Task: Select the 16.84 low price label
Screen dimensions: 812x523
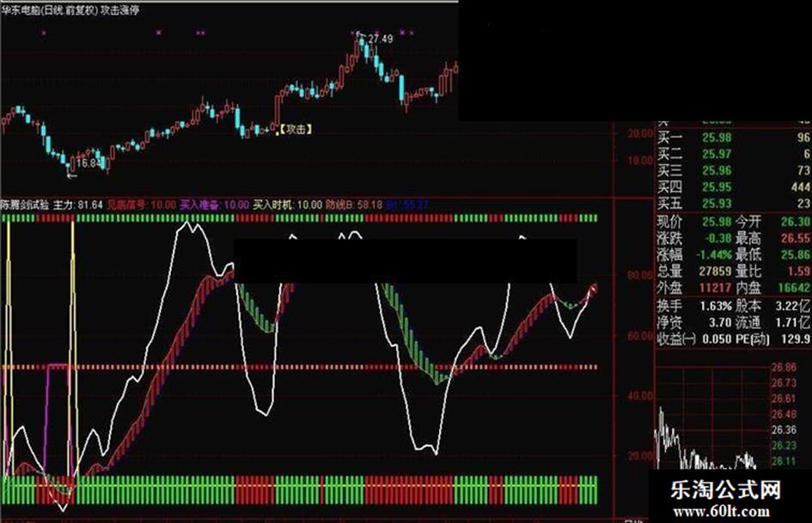Action: click(88, 163)
